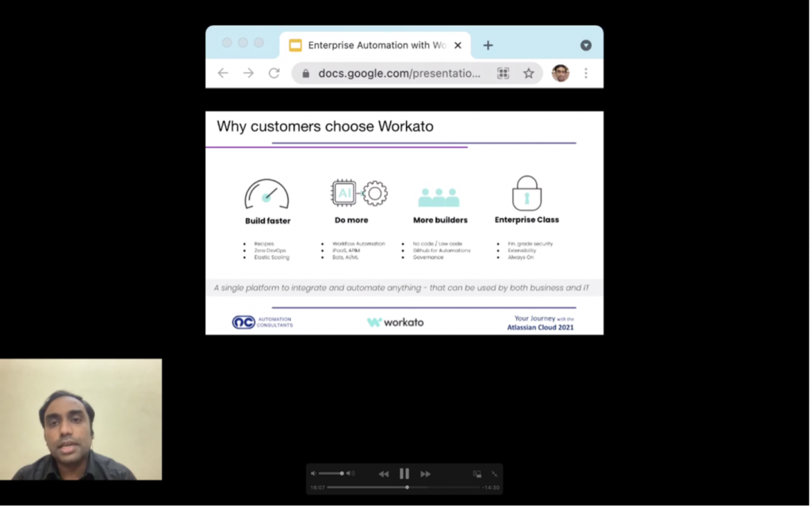
Task: Click the yellow Slides favicon on the tab
Action: click(295, 45)
